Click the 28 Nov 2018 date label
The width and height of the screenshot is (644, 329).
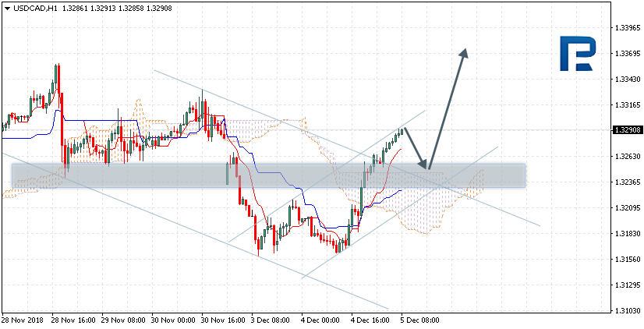(x=23, y=320)
